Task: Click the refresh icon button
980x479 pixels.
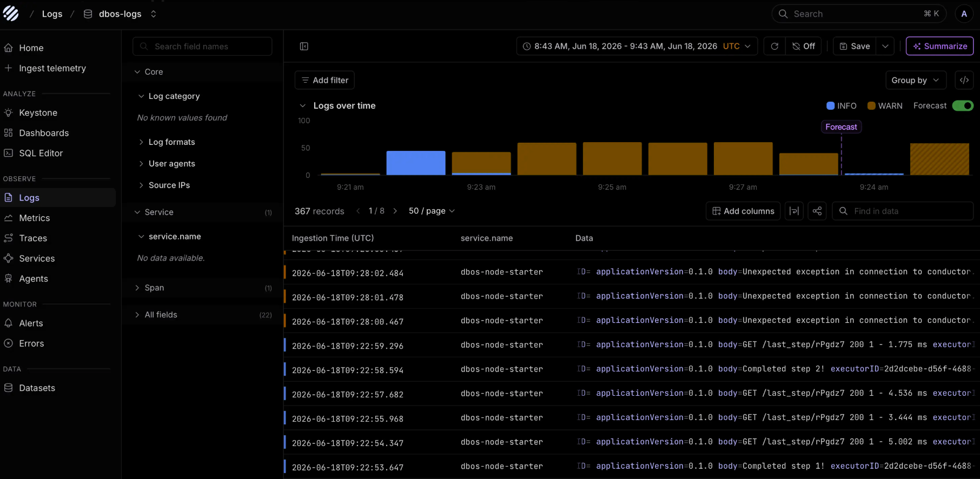Action: [x=774, y=46]
